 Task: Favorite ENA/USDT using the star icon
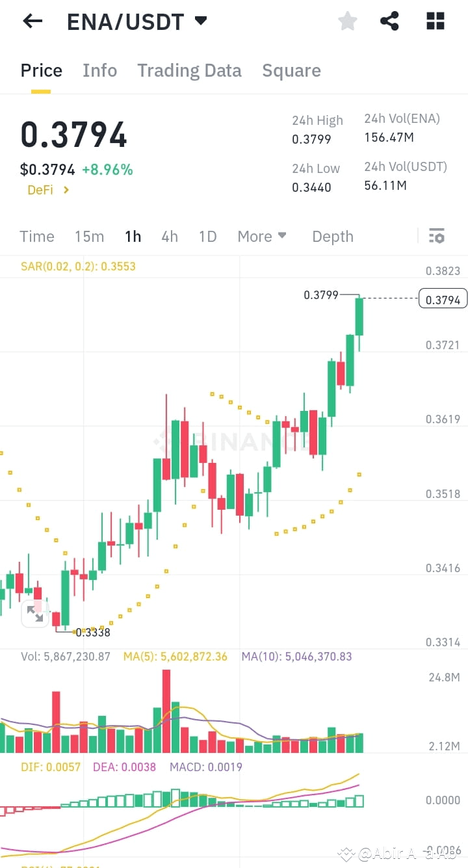(x=347, y=21)
